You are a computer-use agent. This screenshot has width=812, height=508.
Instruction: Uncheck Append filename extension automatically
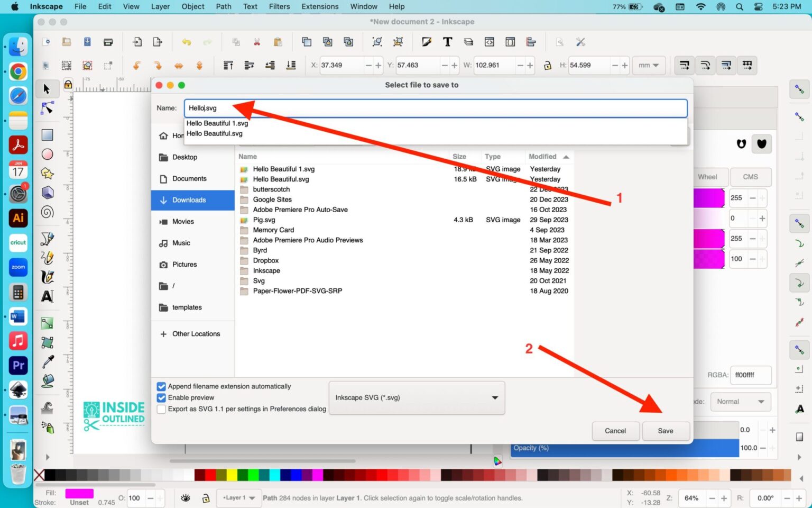(x=161, y=386)
